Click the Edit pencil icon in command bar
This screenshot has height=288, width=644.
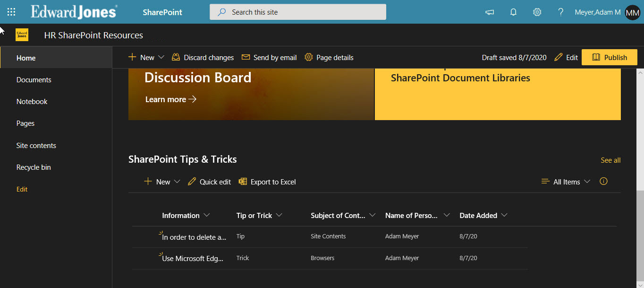(x=559, y=57)
